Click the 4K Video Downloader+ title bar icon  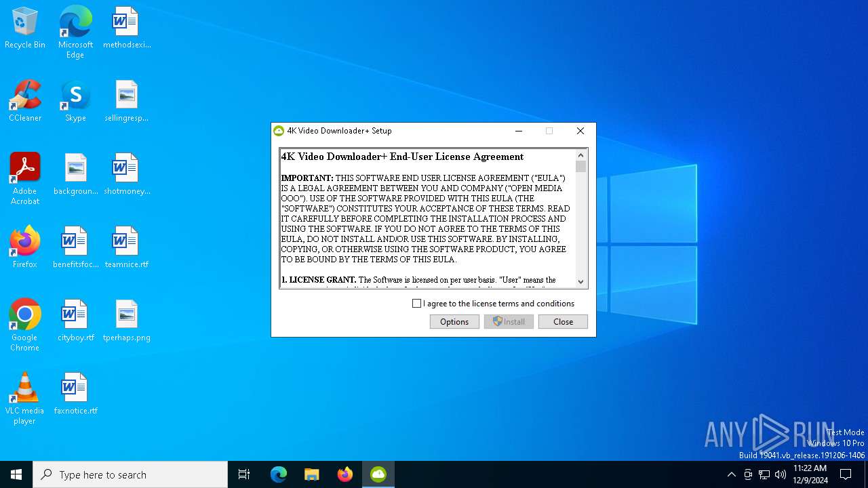[278, 131]
